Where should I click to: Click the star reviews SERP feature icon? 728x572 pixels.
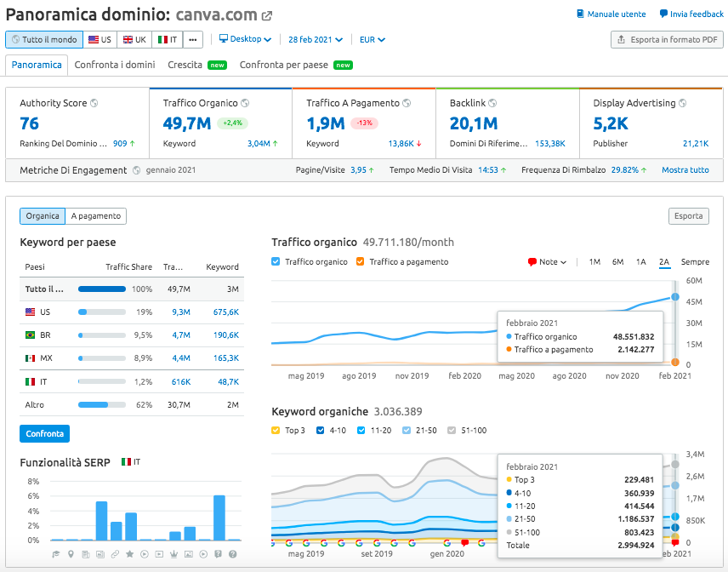130,554
